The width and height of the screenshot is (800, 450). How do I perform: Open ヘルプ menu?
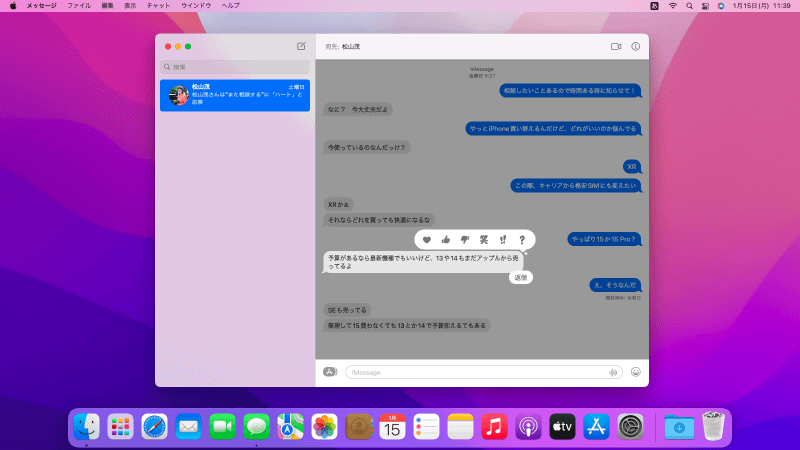tap(231, 6)
